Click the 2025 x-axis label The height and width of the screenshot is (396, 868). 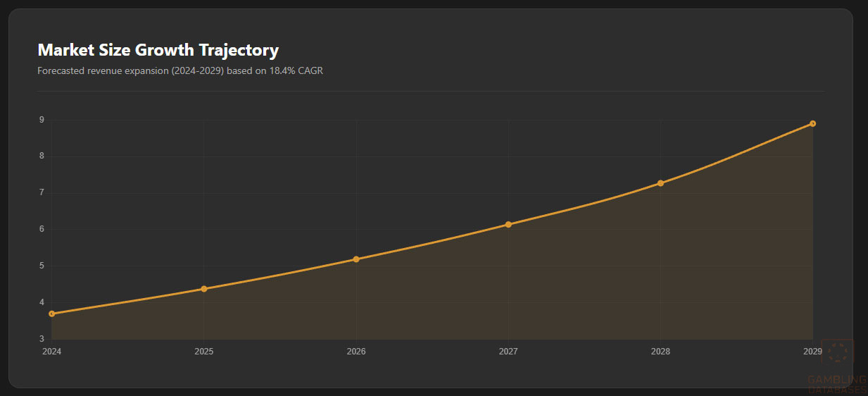(204, 351)
